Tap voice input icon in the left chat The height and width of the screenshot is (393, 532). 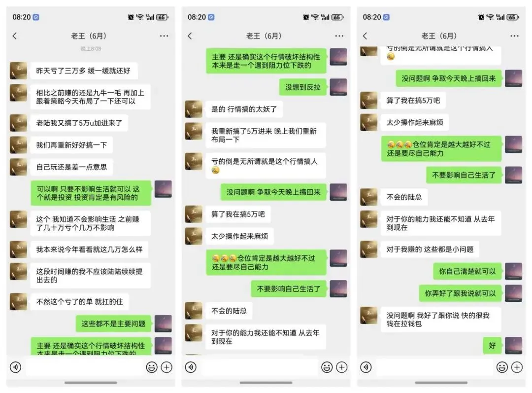pos(16,367)
